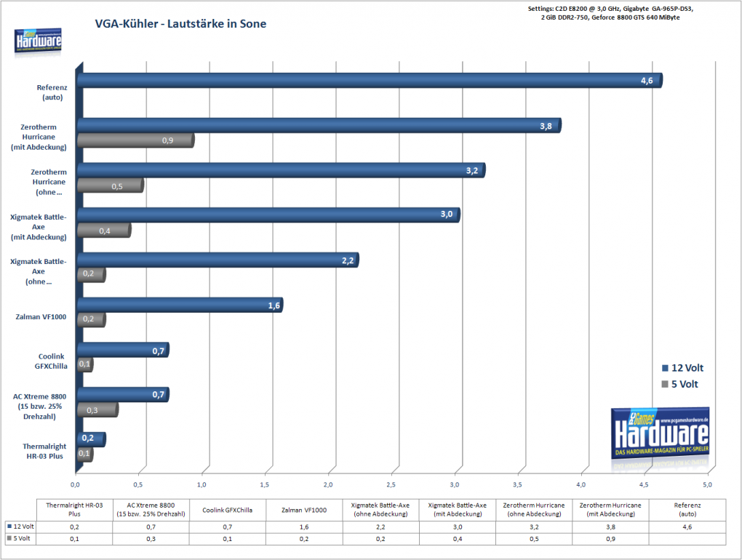The height and width of the screenshot is (560, 742).
Task: Click the 'Zalman VF1000' table column header
Action: click(x=304, y=510)
